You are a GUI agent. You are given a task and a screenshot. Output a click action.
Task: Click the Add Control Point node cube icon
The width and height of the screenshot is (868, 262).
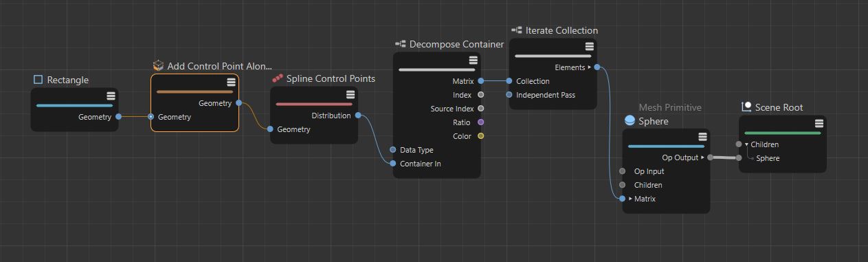tap(158, 65)
